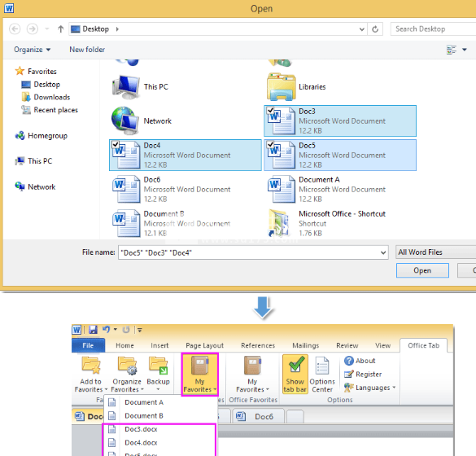
Task: Click Desktop breadcrumb chevron arrow
Action: (x=117, y=29)
